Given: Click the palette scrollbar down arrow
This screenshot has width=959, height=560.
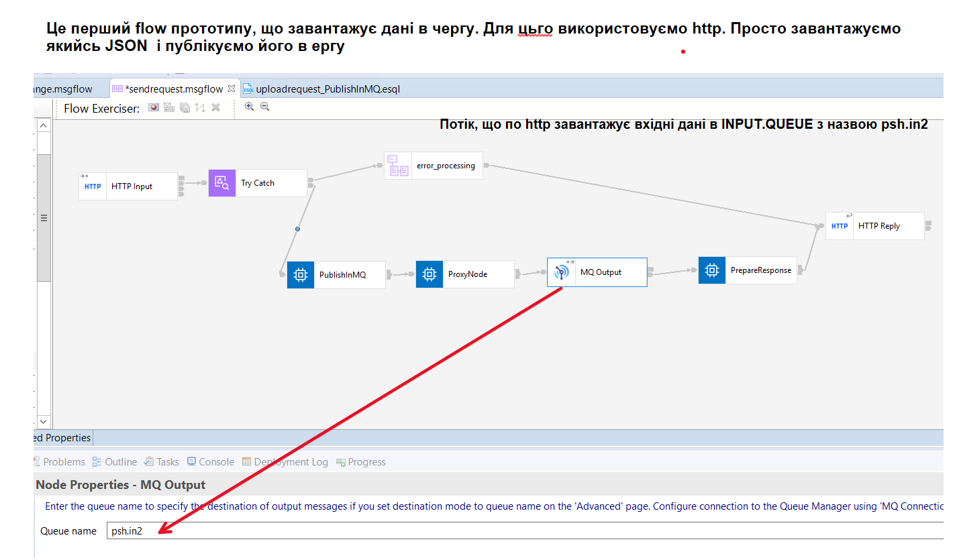Looking at the screenshot, I should point(44,421).
